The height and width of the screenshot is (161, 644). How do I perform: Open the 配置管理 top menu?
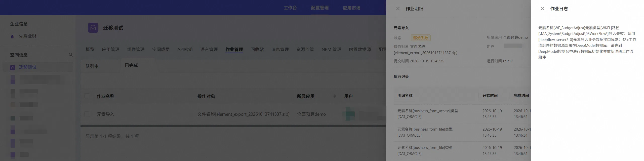(319, 8)
